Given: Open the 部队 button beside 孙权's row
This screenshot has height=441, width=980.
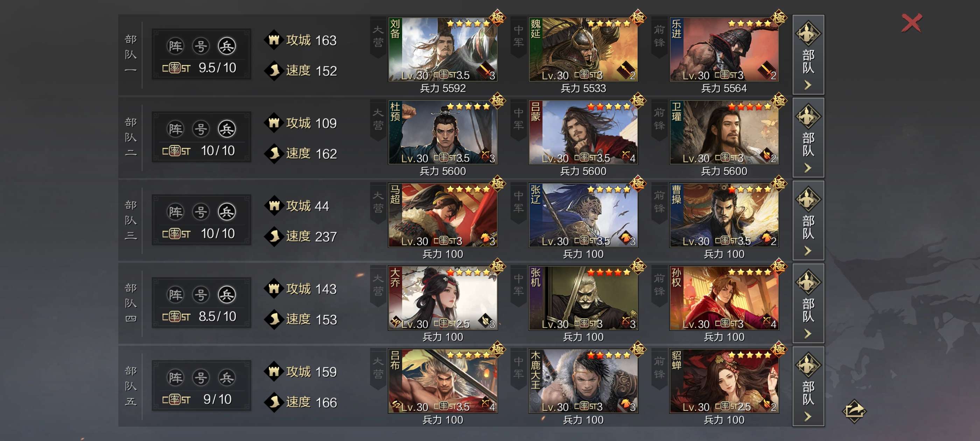Looking at the screenshot, I should point(808,304).
